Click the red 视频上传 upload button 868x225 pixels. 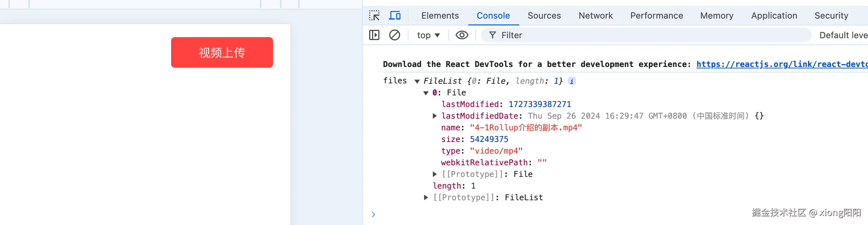coord(222,52)
